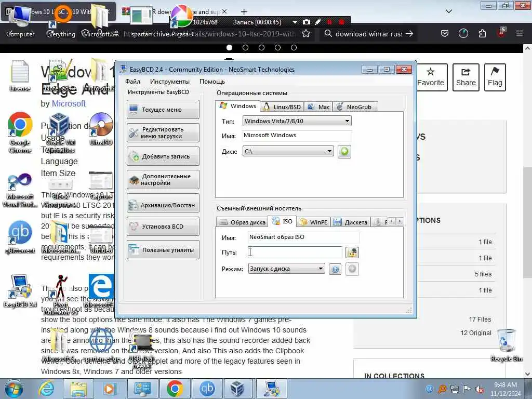Click the grey add button in ISO section
The width and height of the screenshot is (532, 399).
[x=352, y=269]
